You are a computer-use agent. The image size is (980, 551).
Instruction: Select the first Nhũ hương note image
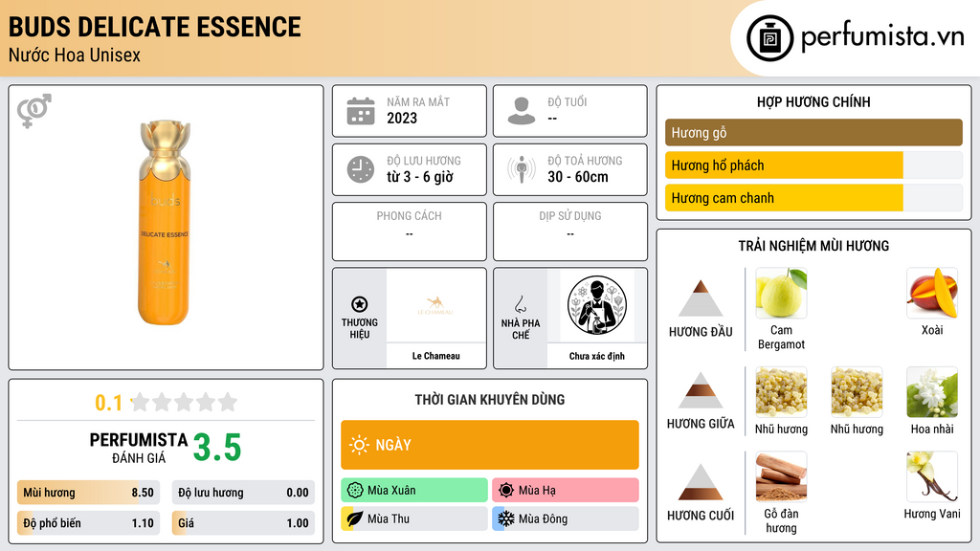click(781, 391)
